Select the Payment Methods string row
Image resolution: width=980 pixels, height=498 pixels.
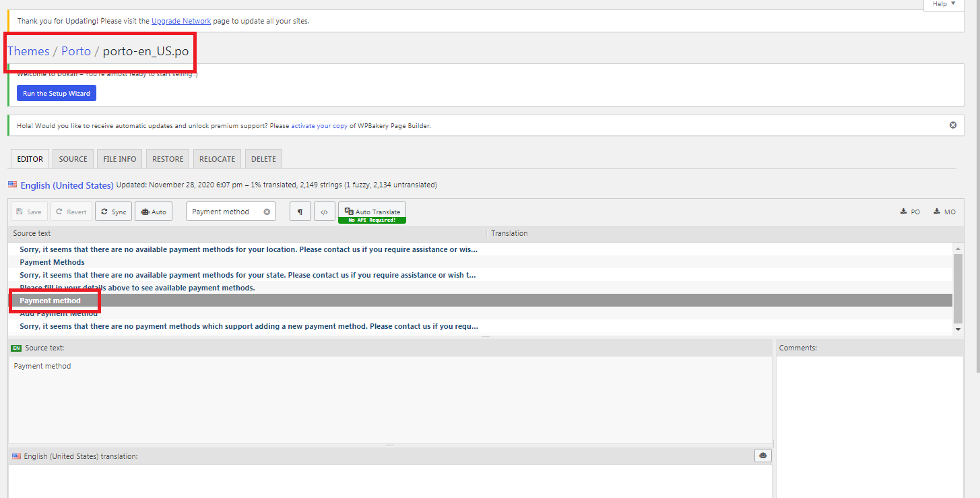click(x=481, y=262)
